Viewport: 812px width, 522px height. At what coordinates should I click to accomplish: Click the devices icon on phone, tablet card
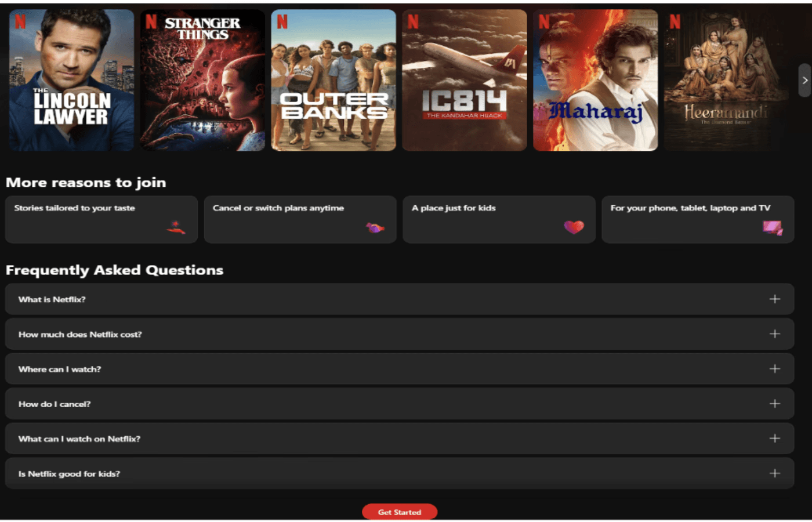point(773,228)
